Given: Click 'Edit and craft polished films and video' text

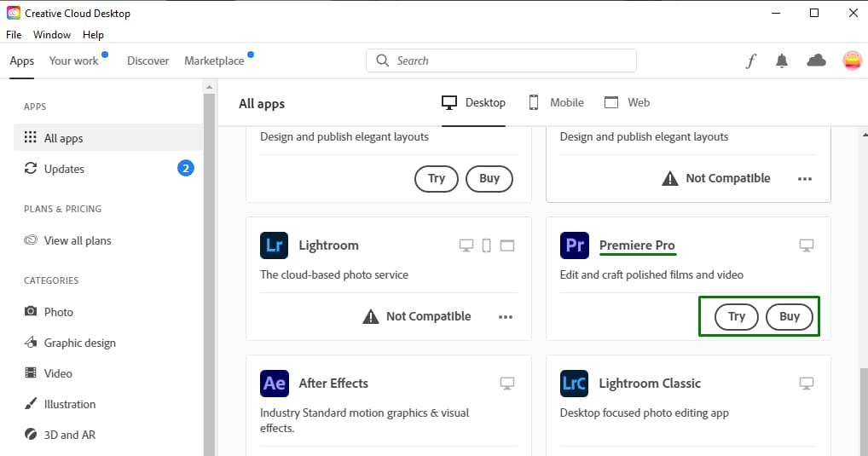Looking at the screenshot, I should [651, 275].
